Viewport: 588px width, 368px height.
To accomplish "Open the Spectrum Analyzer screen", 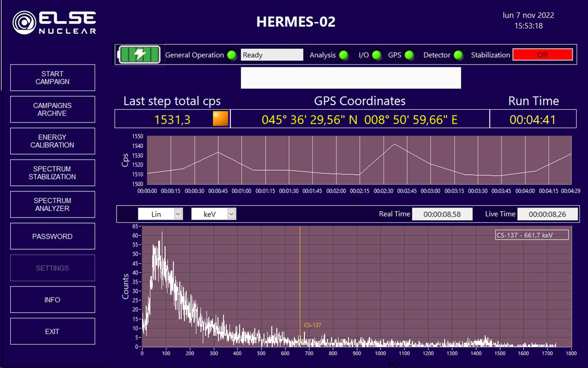I will pyautogui.click(x=53, y=204).
